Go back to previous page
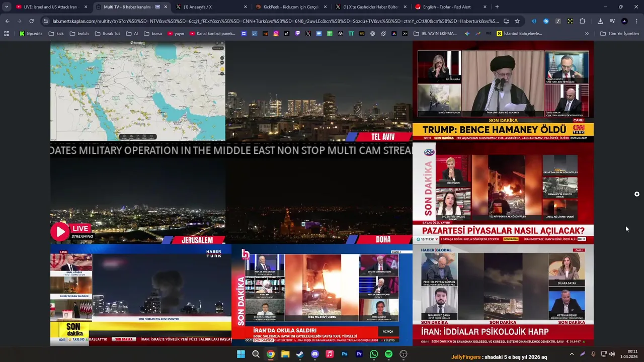 pyautogui.click(x=7, y=21)
